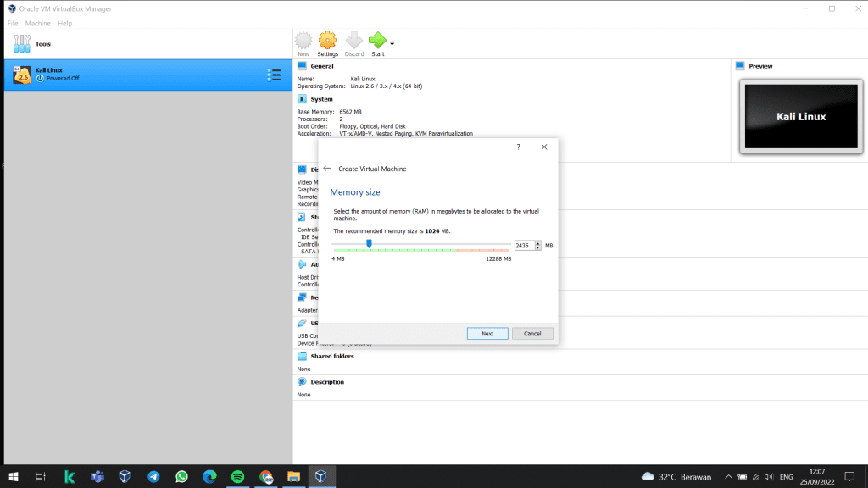This screenshot has height=488, width=868.
Task: Click the Tools icon in the sidebar
Action: click(x=22, y=43)
